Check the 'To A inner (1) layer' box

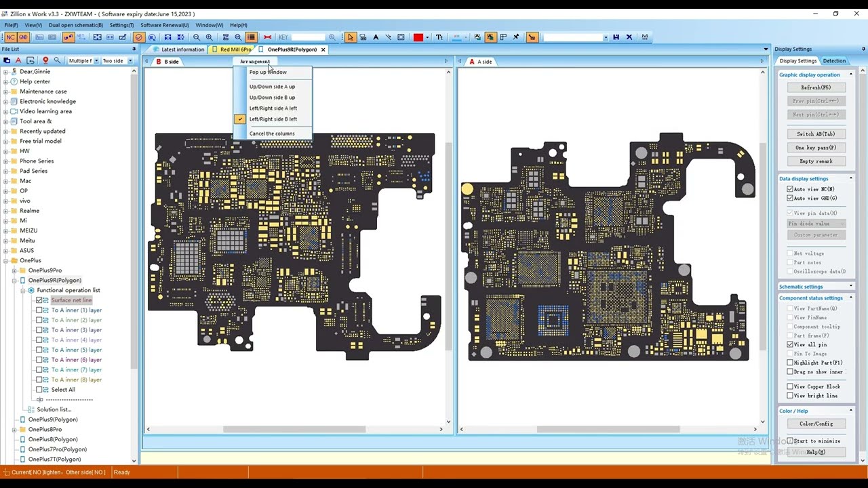39,310
